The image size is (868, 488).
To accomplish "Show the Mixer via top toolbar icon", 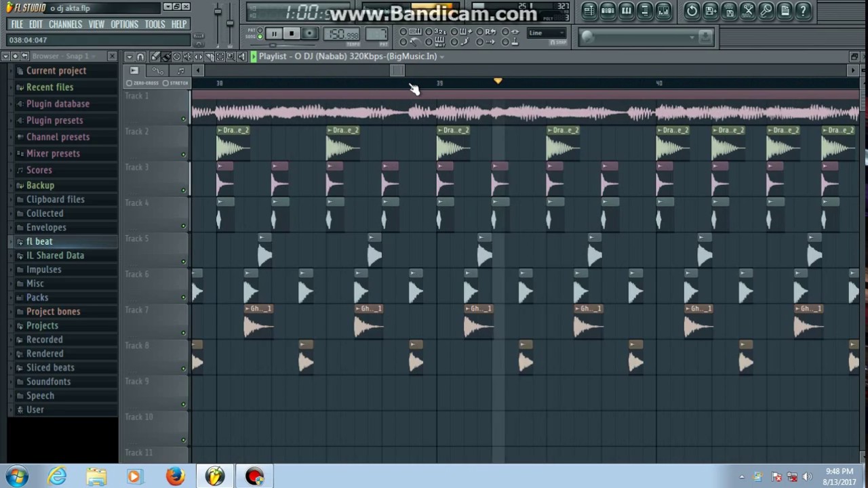I will (x=663, y=10).
